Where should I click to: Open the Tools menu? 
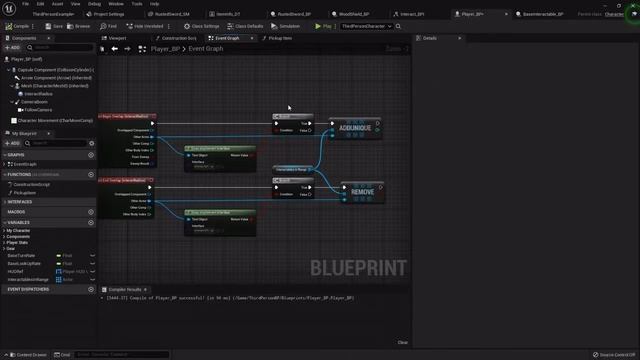[137, 4]
